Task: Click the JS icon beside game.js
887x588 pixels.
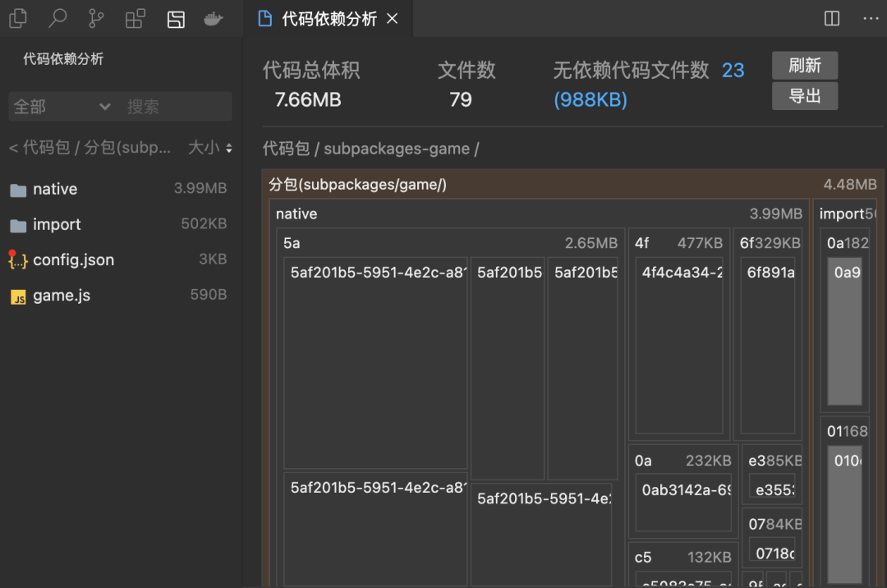Action: point(17,296)
